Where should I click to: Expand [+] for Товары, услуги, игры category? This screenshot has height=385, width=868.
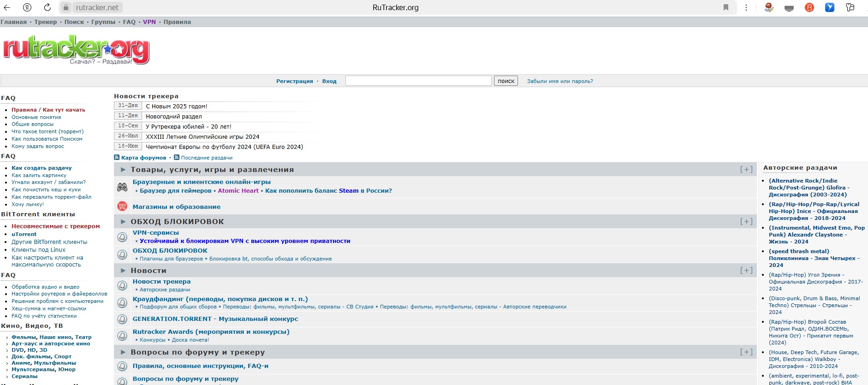pos(746,169)
